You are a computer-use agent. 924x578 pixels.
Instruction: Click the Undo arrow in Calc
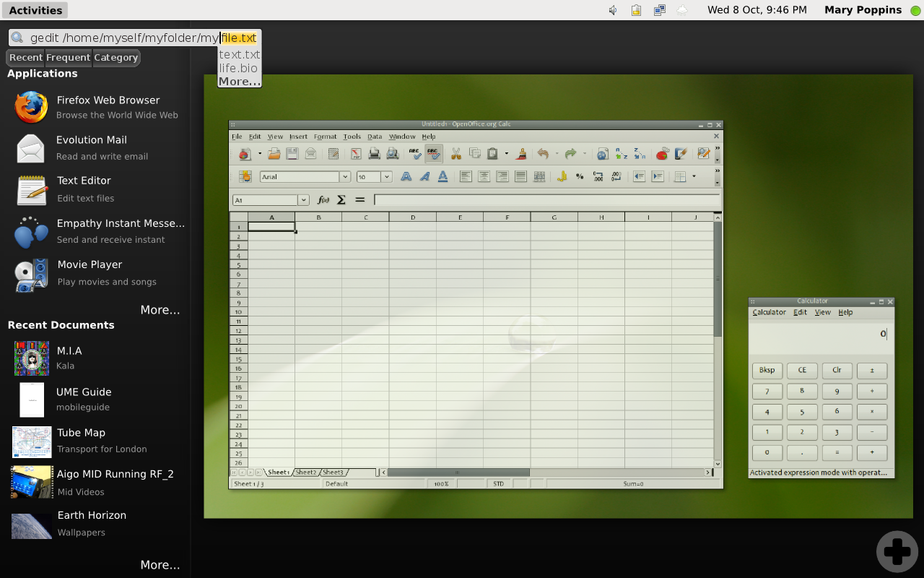[543, 154]
